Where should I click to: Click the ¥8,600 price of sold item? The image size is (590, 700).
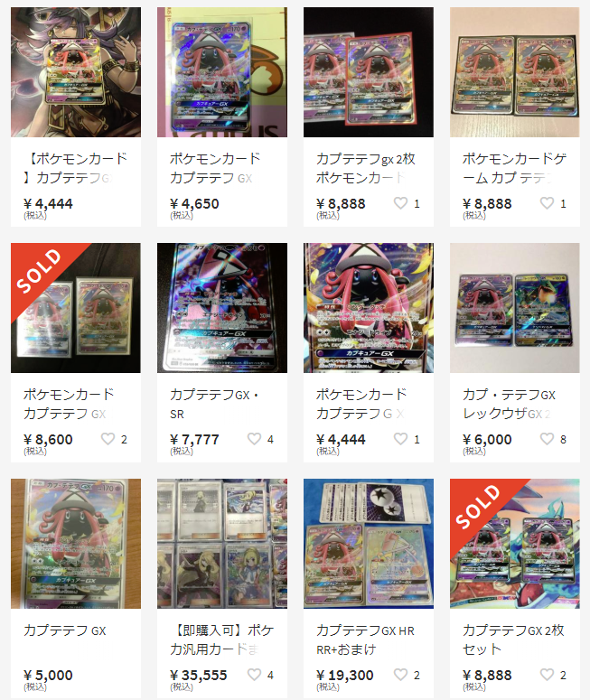pos(48,439)
